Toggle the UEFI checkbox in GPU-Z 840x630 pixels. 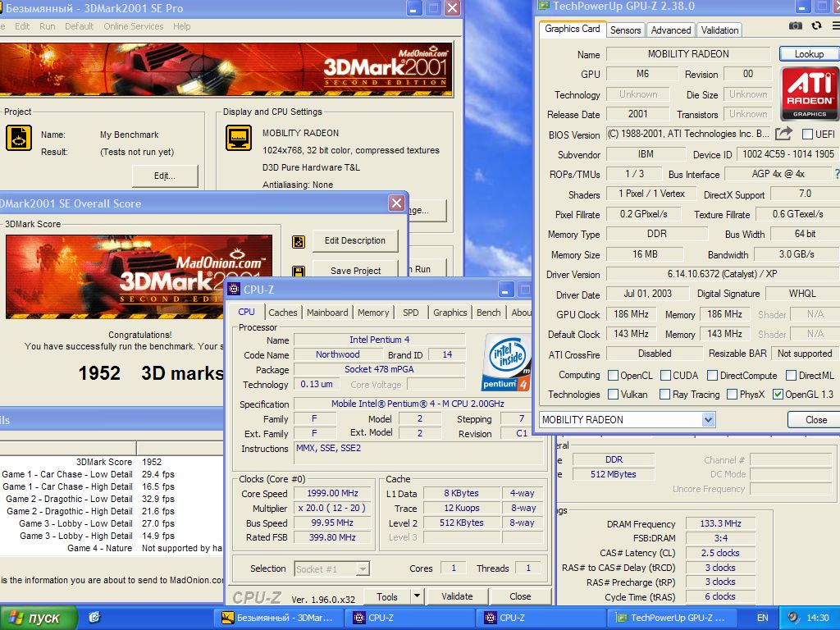click(x=807, y=134)
